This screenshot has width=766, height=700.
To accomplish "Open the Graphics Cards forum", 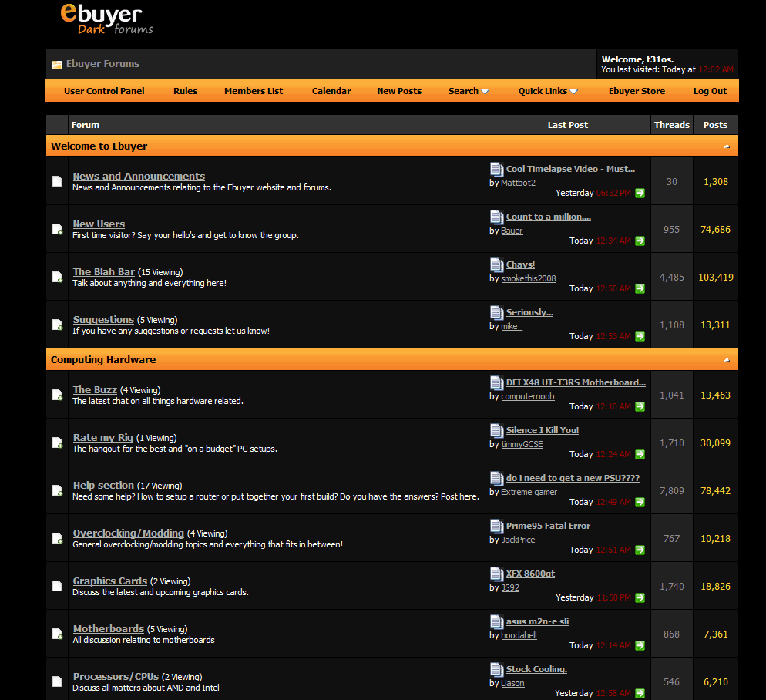I will coord(110,581).
